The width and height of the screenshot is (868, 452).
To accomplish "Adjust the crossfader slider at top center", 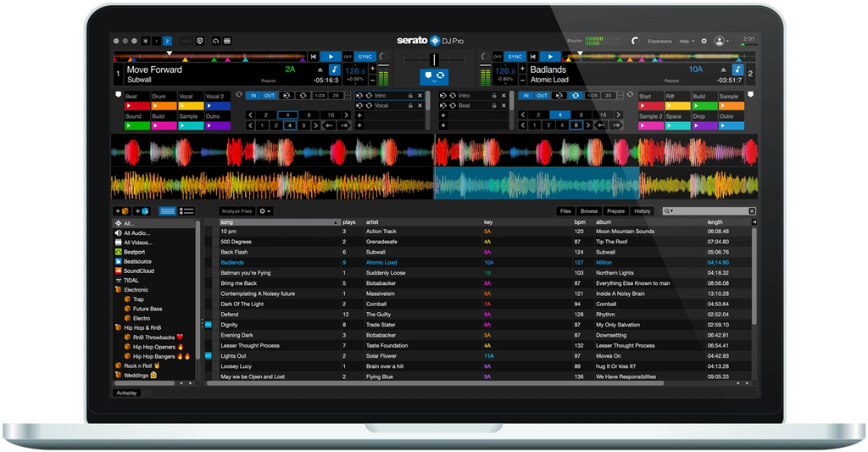I will (x=434, y=59).
